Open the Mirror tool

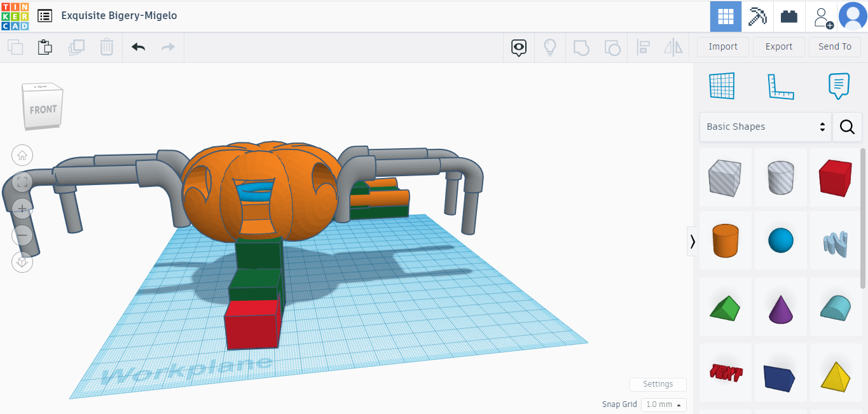[673, 46]
